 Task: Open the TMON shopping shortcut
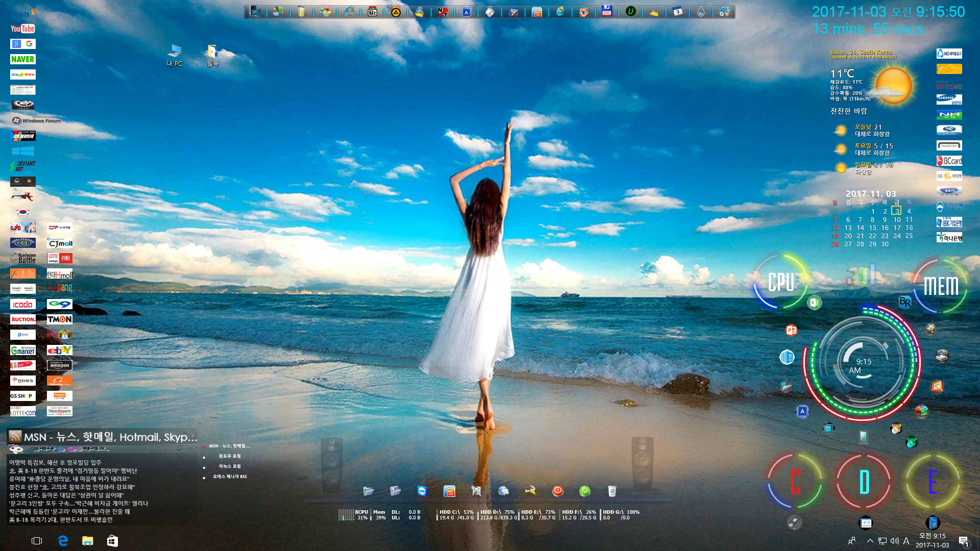click(x=60, y=319)
